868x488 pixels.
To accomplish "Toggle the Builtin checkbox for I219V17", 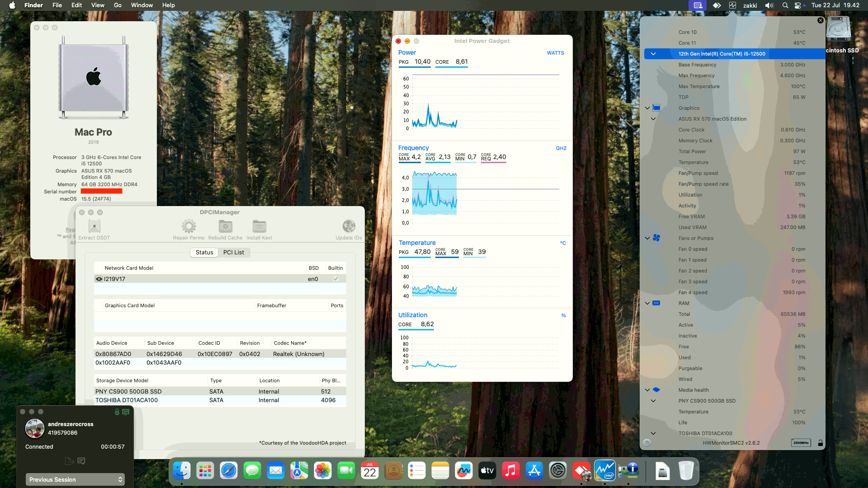I will coord(335,279).
